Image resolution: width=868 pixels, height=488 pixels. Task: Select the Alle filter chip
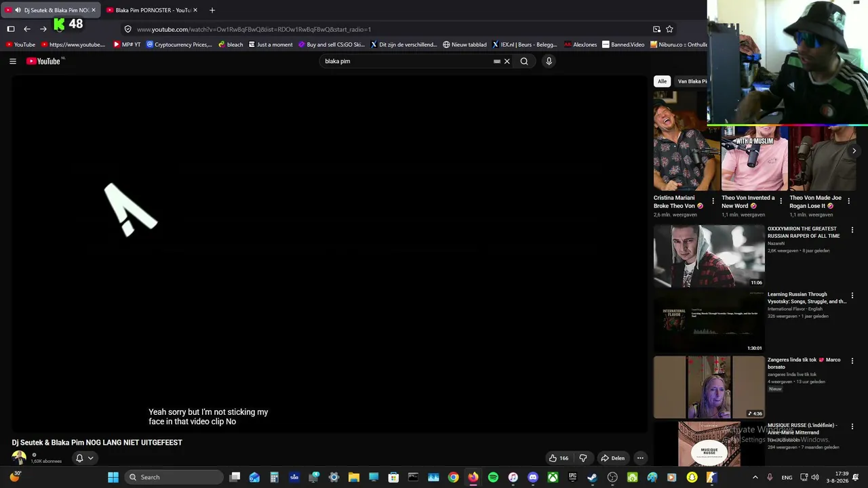[662, 81]
